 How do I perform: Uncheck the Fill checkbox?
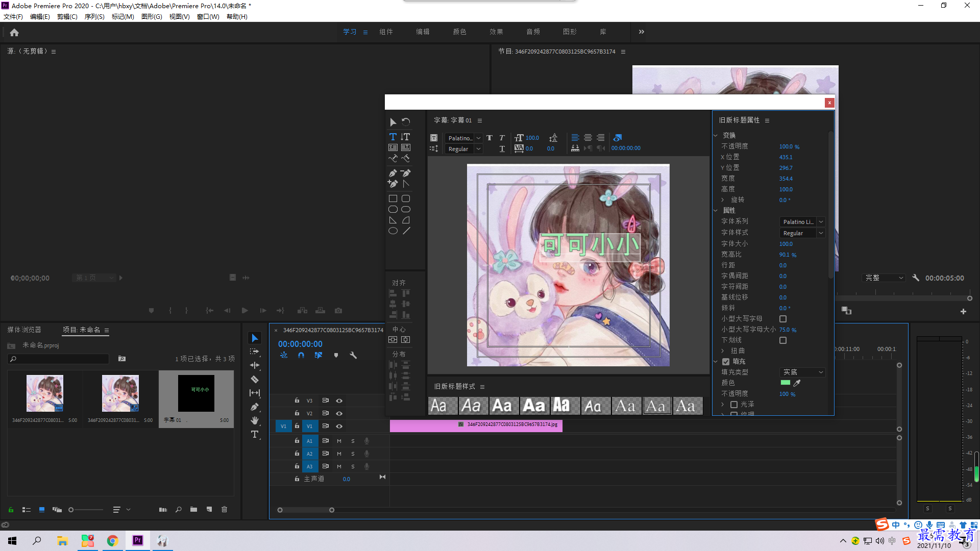pos(726,362)
